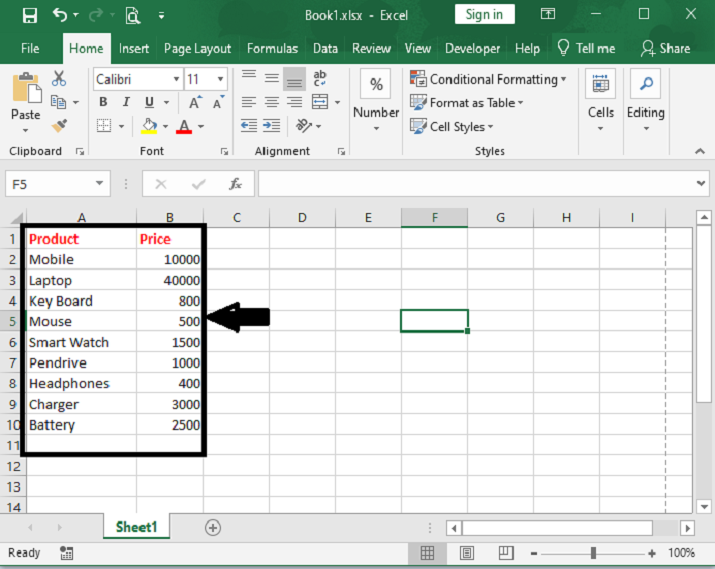Apply cell borders with the Borders icon

104,125
